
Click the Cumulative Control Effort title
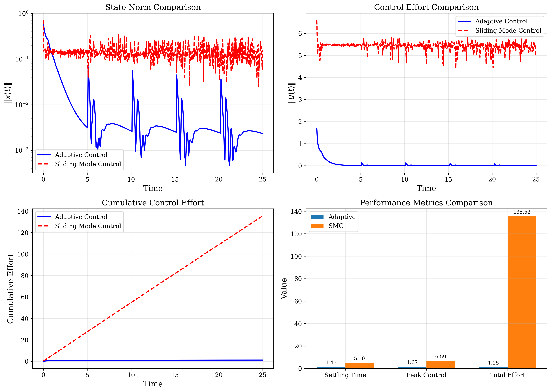tap(153, 203)
